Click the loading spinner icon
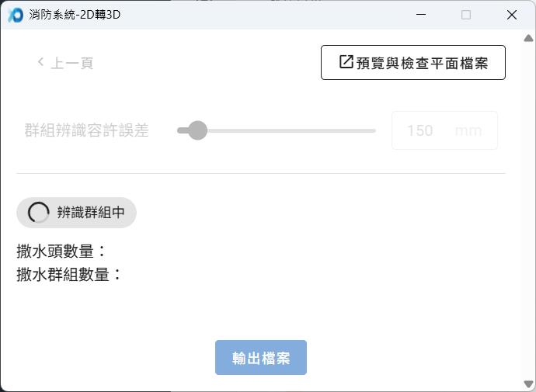 pyautogui.click(x=38, y=213)
